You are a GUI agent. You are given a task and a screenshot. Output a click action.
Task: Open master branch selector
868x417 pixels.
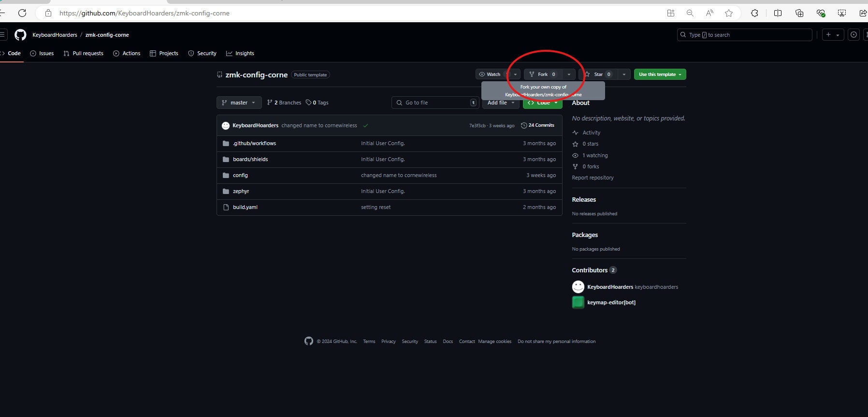(x=239, y=103)
